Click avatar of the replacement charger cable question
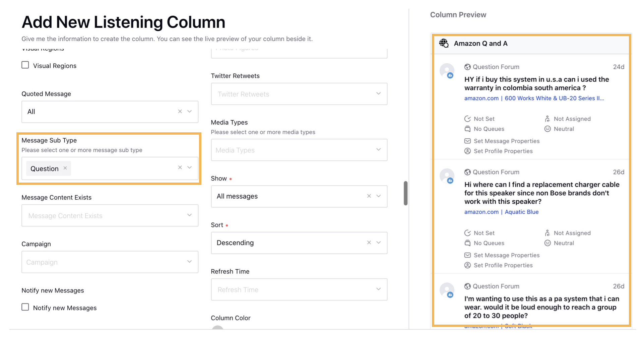Image resolution: width=644 pixels, height=337 pixels. [x=447, y=176]
